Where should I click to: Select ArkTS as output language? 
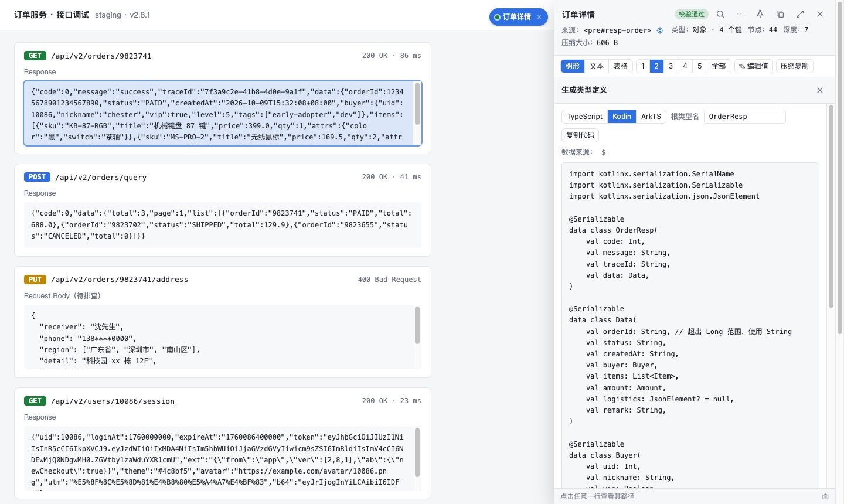tap(651, 117)
